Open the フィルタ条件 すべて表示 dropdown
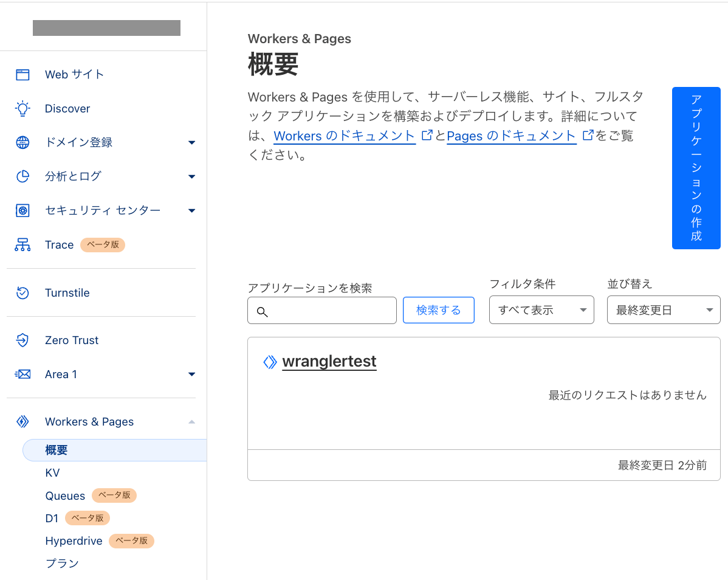728x580 pixels. (x=541, y=309)
